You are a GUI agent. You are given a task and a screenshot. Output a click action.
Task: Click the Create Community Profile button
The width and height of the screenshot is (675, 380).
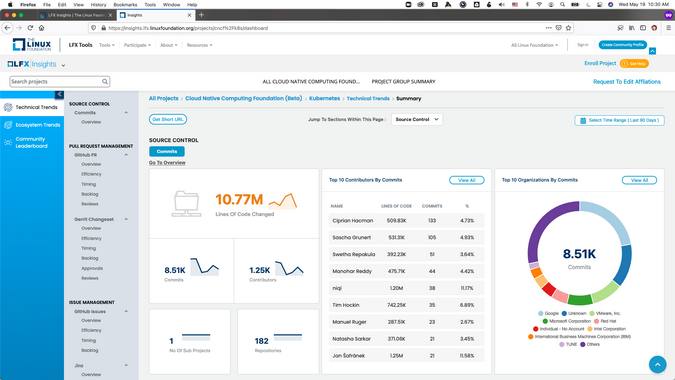point(622,45)
